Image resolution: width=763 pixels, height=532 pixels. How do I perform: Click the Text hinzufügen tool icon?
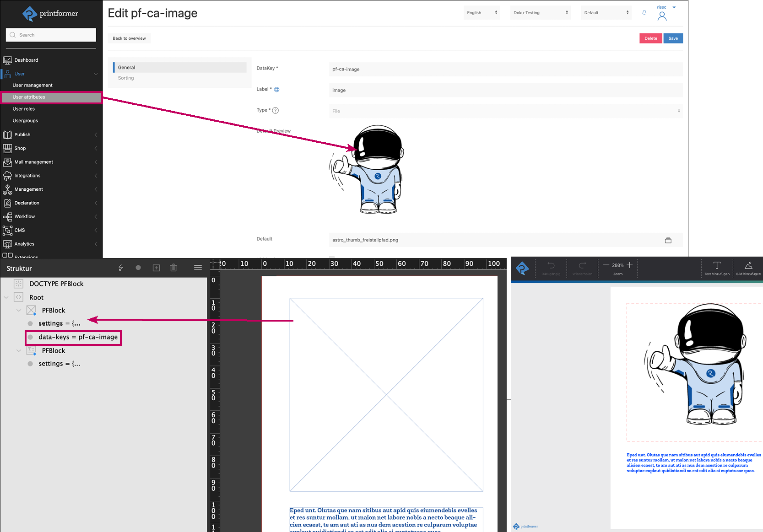717,266
